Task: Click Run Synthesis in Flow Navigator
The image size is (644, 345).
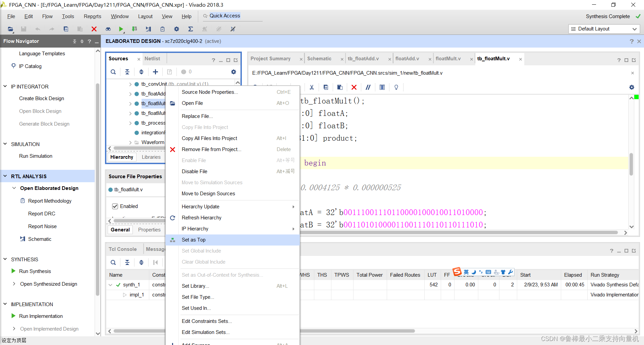Action: pos(35,271)
